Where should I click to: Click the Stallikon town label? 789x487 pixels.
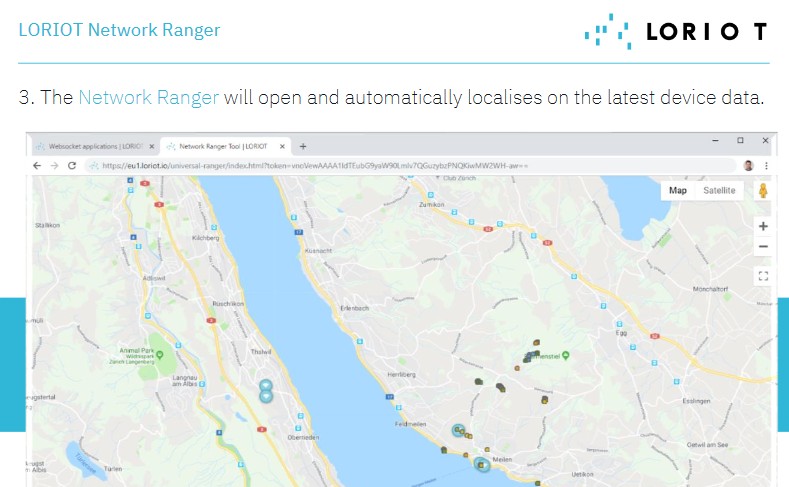(47, 225)
